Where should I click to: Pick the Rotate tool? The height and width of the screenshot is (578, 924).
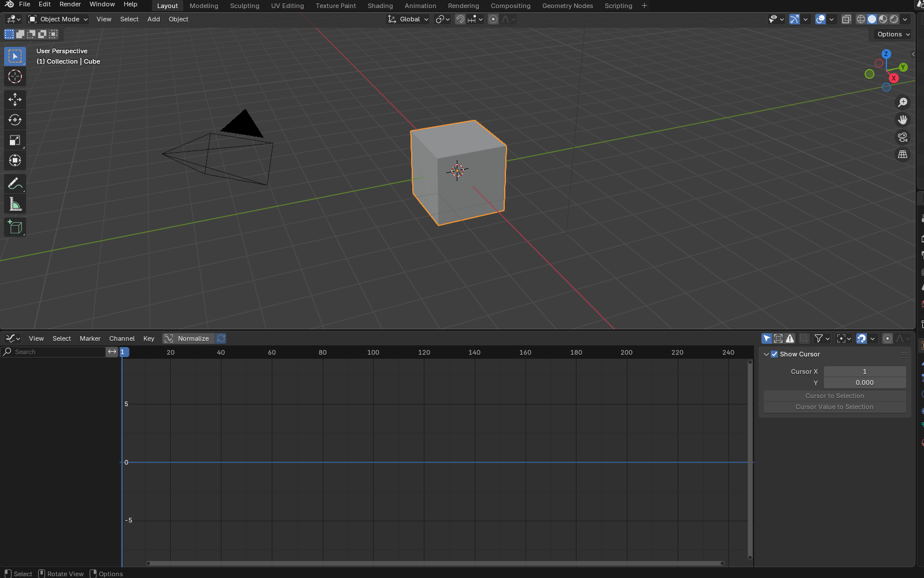click(x=15, y=120)
